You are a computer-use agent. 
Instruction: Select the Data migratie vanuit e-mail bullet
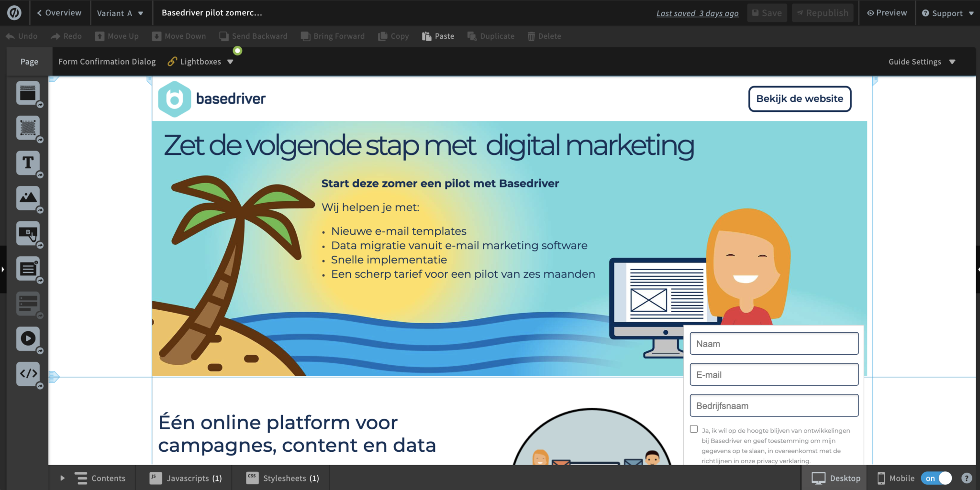459,246
